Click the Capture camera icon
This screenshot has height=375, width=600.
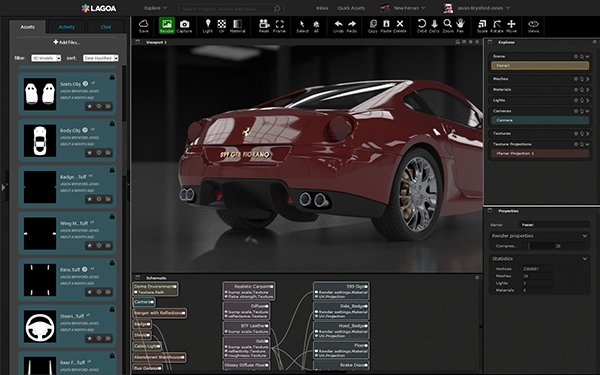184,26
